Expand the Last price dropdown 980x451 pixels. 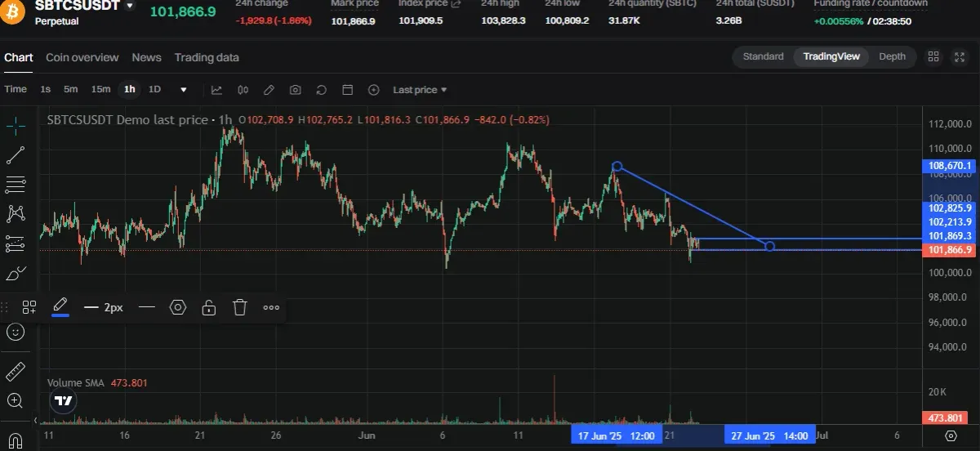point(420,89)
